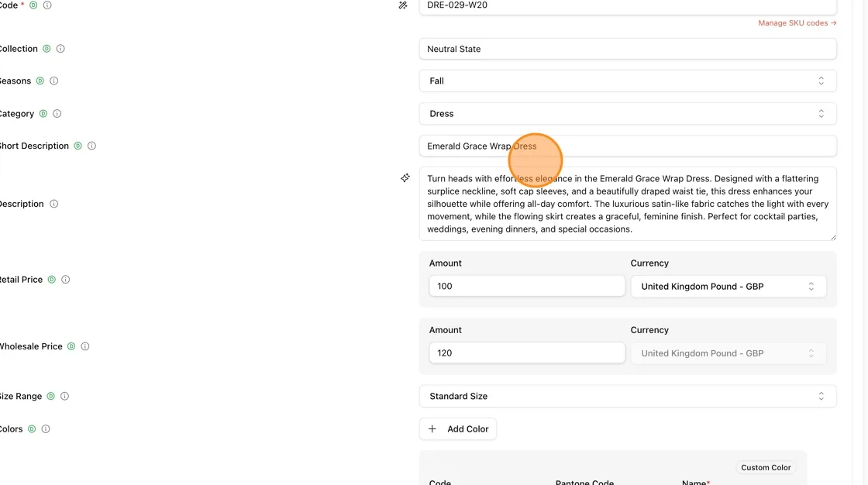Click the AI sparkle icon beside Description box

click(405, 177)
